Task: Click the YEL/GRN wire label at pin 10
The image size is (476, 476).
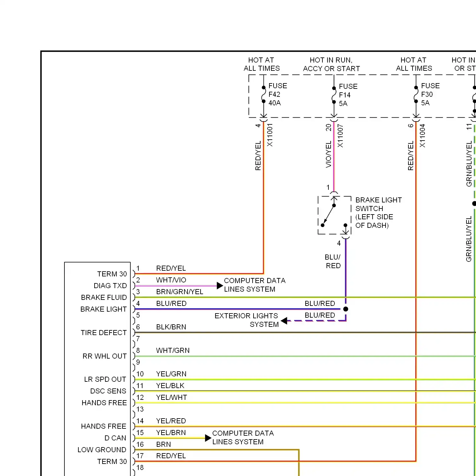Action: 171,374
